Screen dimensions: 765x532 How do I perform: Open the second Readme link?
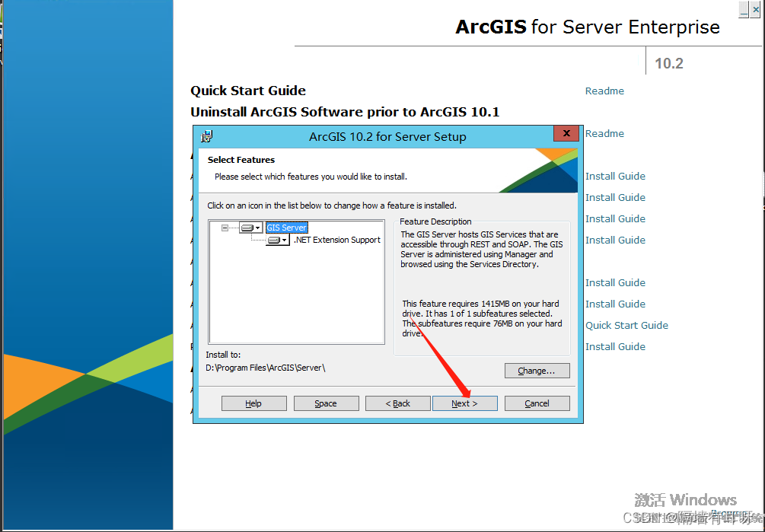[604, 133]
